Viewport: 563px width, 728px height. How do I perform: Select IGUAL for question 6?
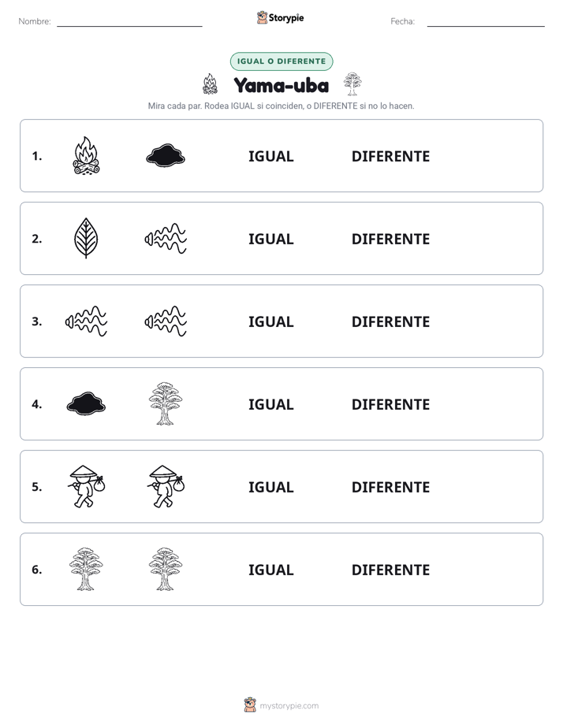pyautogui.click(x=270, y=569)
